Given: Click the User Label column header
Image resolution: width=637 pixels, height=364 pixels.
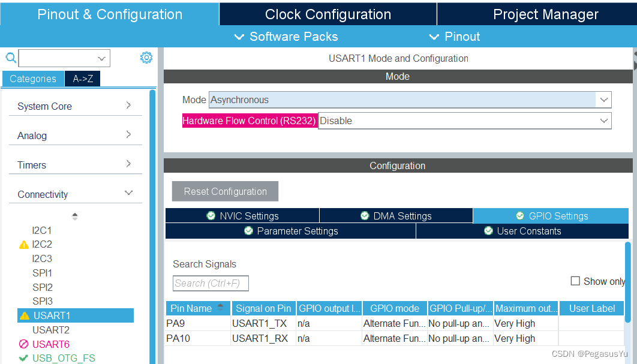Looking at the screenshot, I should pos(592,308).
